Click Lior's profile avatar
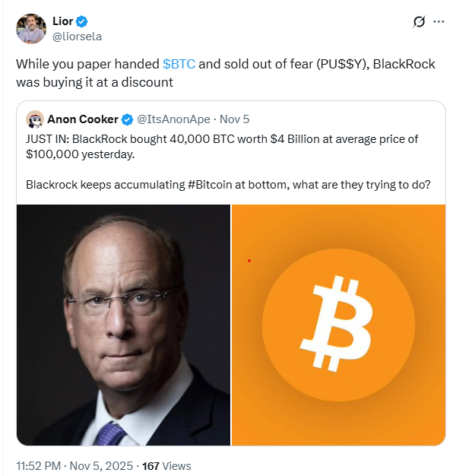This screenshot has width=456, height=476. tap(30, 28)
